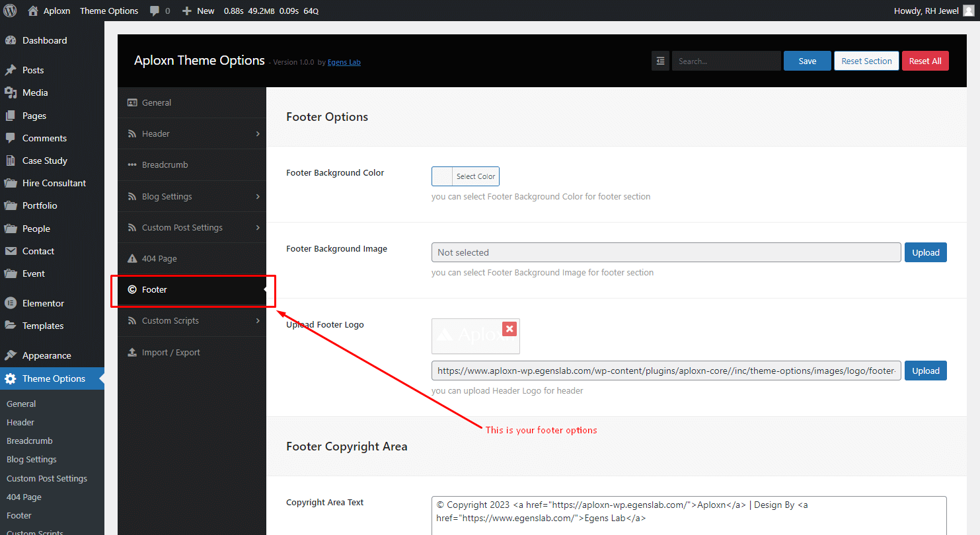The height and width of the screenshot is (535, 980).
Task: Click the footer logo preview thumbnail
Action: click(476, 336)
